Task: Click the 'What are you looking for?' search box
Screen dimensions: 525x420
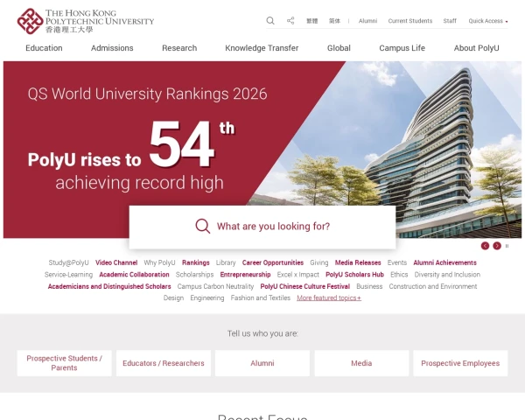Action: pyautogui.click(x=262, y=227)
